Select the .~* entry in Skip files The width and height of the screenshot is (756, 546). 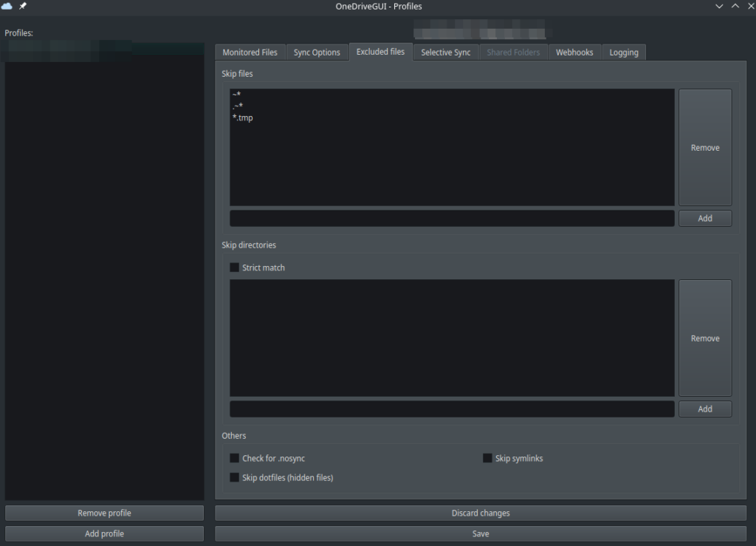click(452, 106)
